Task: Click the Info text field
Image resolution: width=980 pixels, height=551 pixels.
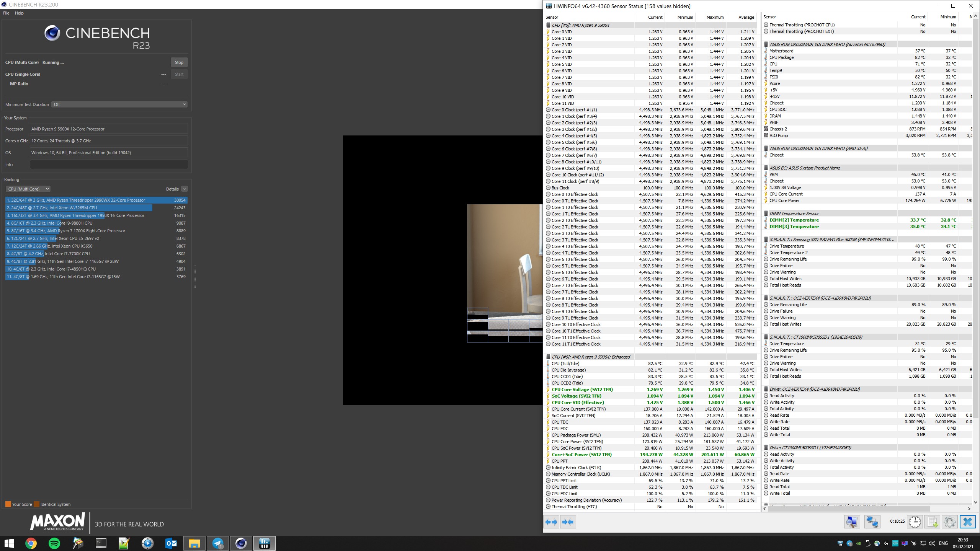Action: pos(109,165)
